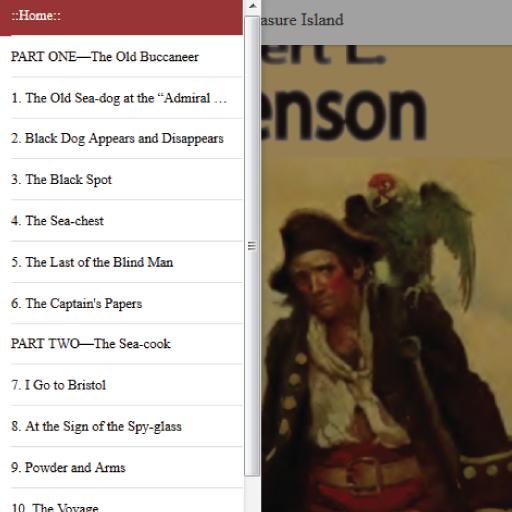Click the scrollbar up arrow
Image resolution: width=512 pixels, height=512 pixels.
tap(253, 6)
